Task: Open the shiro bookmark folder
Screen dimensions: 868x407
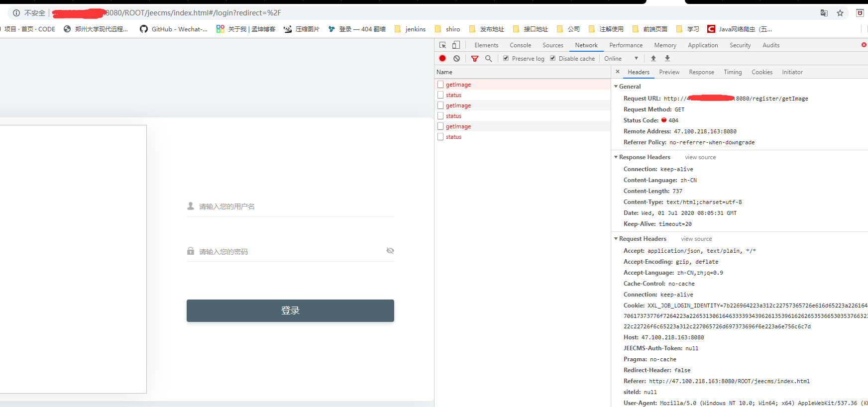Action: point(447,29)
